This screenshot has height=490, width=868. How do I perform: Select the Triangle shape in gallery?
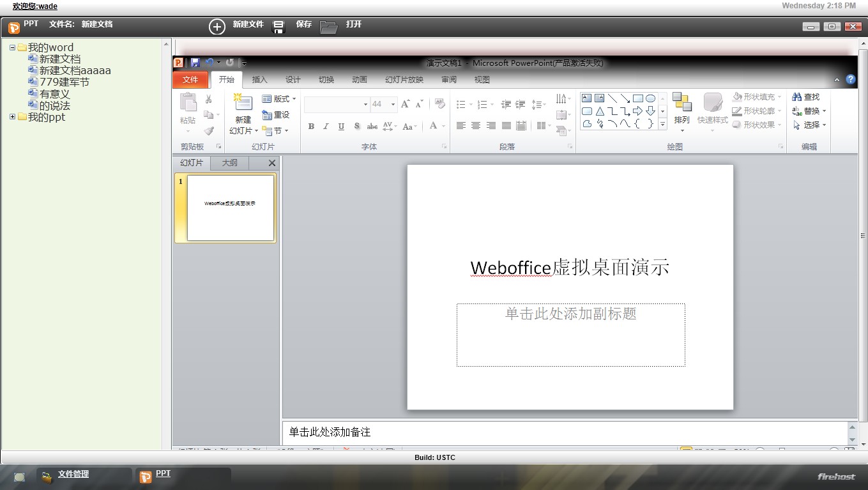pyautogui.click(x=600, y=111)
